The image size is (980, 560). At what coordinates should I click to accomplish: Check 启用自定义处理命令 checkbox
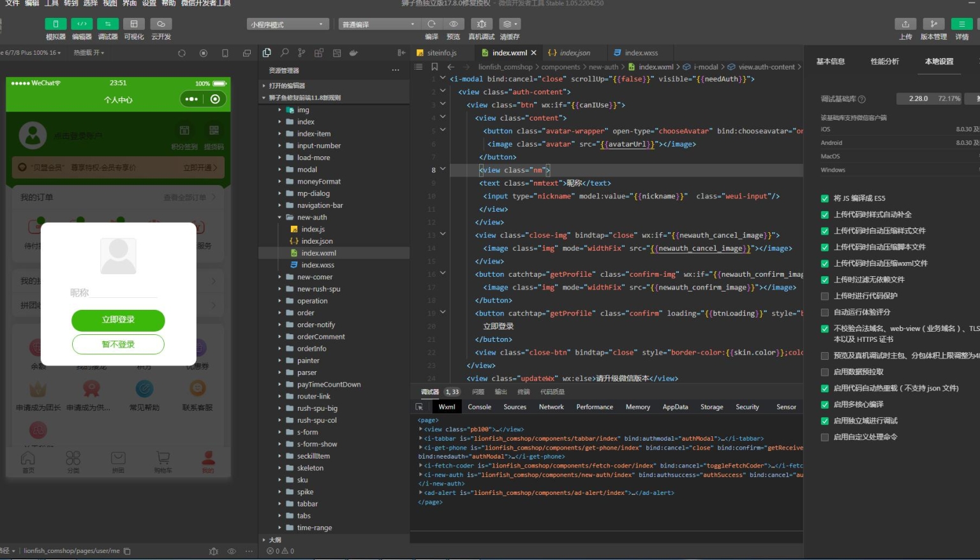[824, 438]
